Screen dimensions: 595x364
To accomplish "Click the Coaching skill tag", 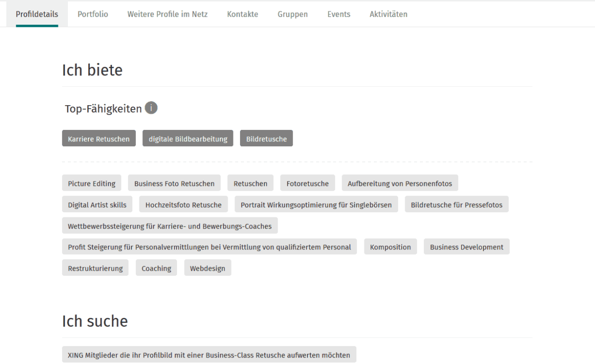I will pos(156,268).
